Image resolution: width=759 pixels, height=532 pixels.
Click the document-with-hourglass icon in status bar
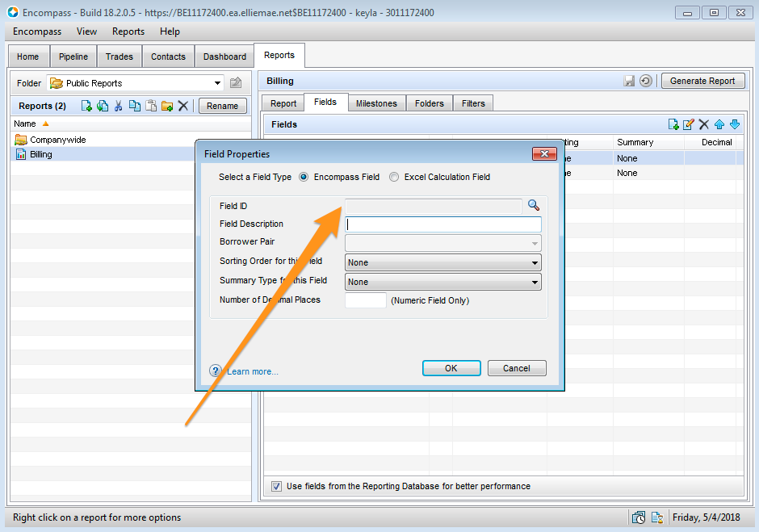[x=657, y=517]
